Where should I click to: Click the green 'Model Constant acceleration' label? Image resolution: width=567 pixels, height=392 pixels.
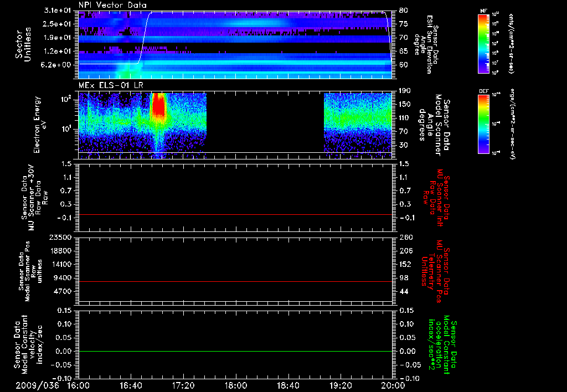(x=442, y=345)
